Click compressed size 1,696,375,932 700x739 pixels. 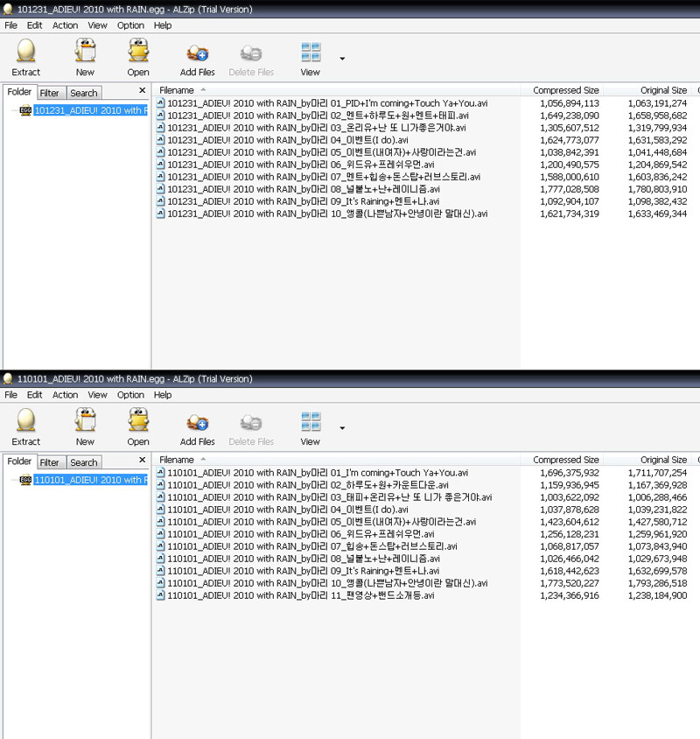pyautogui.click(x=570, y=473)
